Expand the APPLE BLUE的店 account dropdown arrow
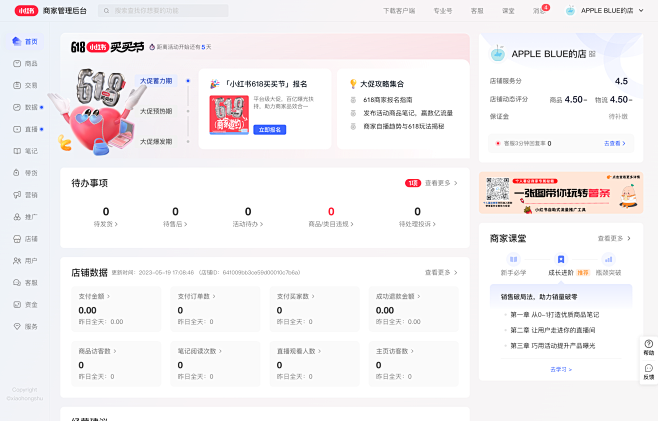Screen dimensions: 658x421 641,10
